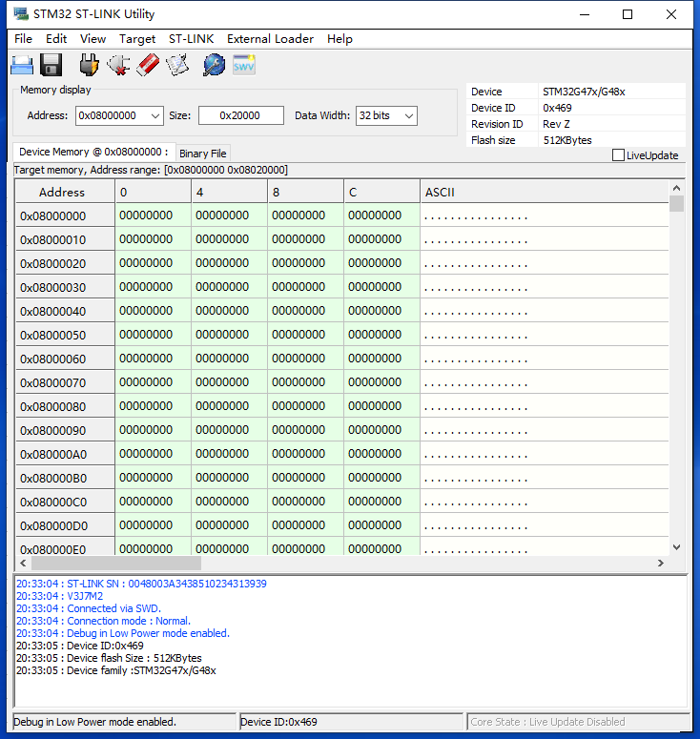Click the horizontal scrollbar right arrow
Screen dimensions: 700x739
click(660, 564)
